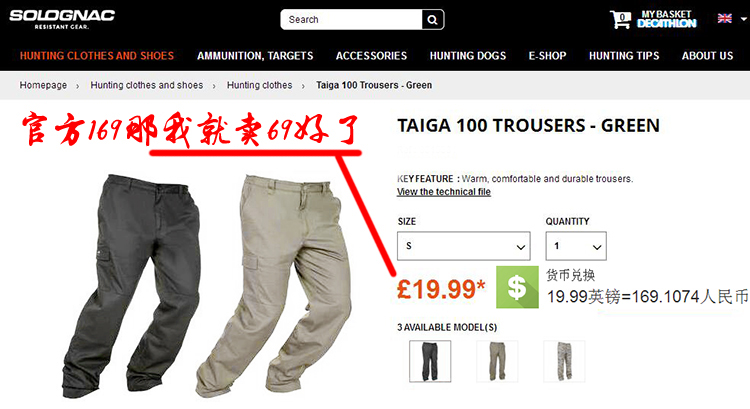Expand the language selector arrow

743,19
